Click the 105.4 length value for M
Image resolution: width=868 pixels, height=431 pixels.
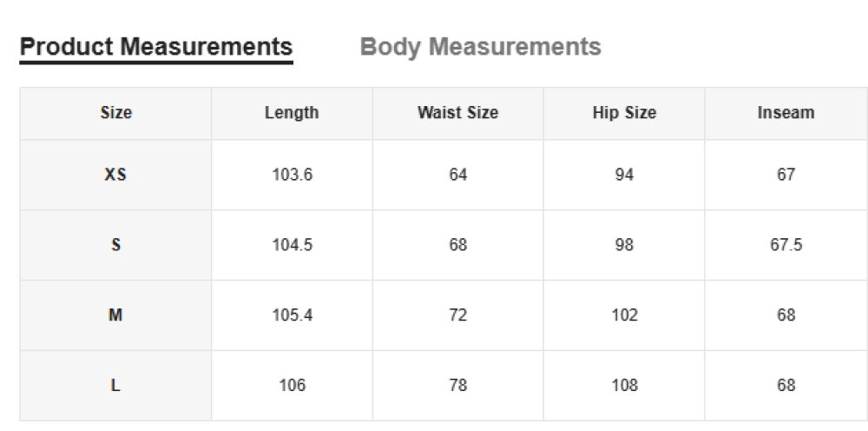(292, 315)
